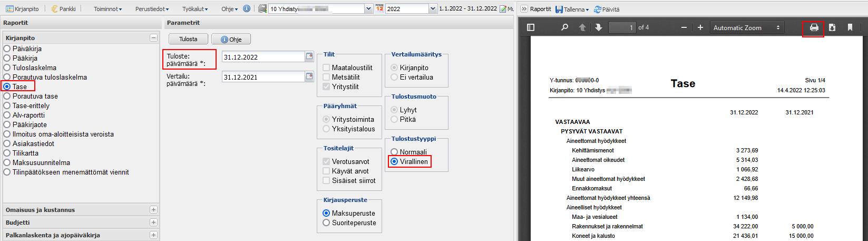
Task: Click the PDF download icon
Action: pyautogui.click(x=832, y=28)
